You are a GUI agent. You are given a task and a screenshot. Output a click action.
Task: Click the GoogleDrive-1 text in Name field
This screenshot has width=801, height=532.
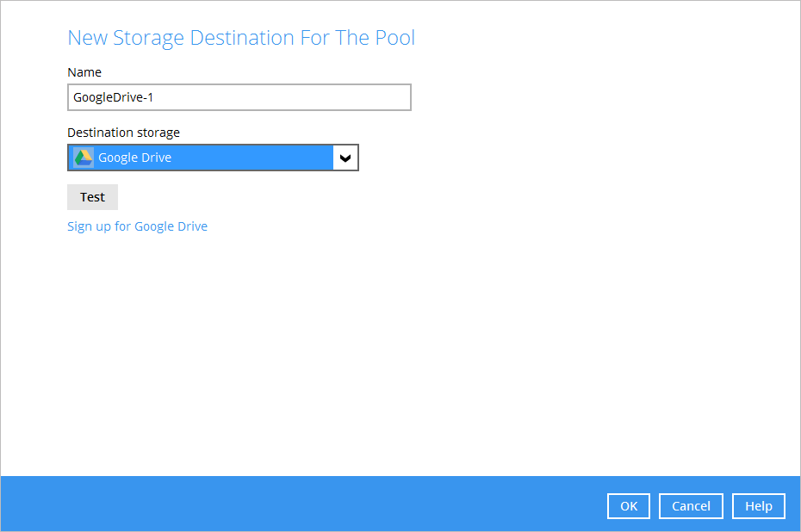113,97
